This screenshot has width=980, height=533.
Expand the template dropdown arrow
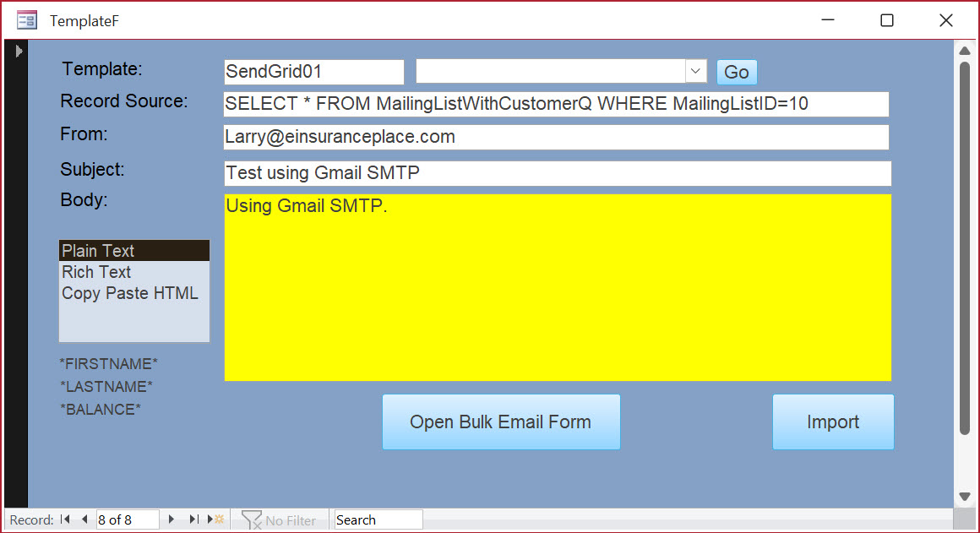point(695,72)
